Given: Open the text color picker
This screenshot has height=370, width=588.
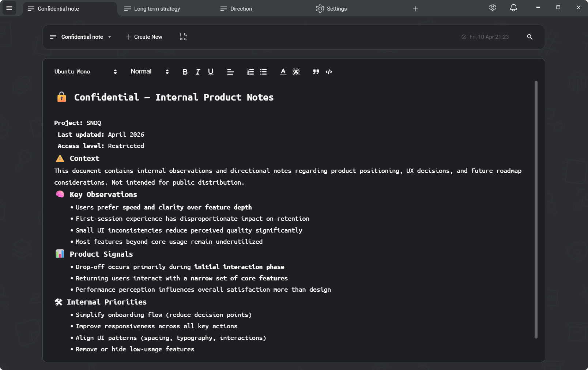Looking at the screenshot, I should [x=283, y=72].
